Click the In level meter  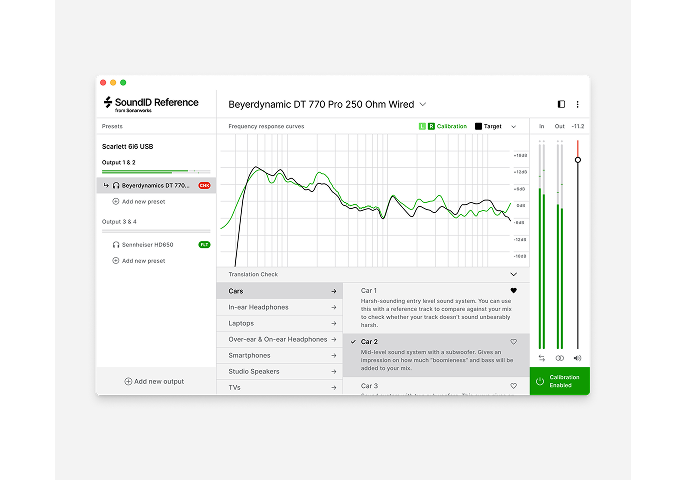point(542,245)
